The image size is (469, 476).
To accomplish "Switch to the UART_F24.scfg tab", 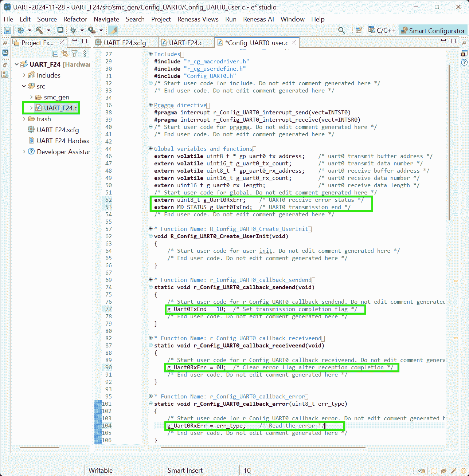I will (124, 43).
